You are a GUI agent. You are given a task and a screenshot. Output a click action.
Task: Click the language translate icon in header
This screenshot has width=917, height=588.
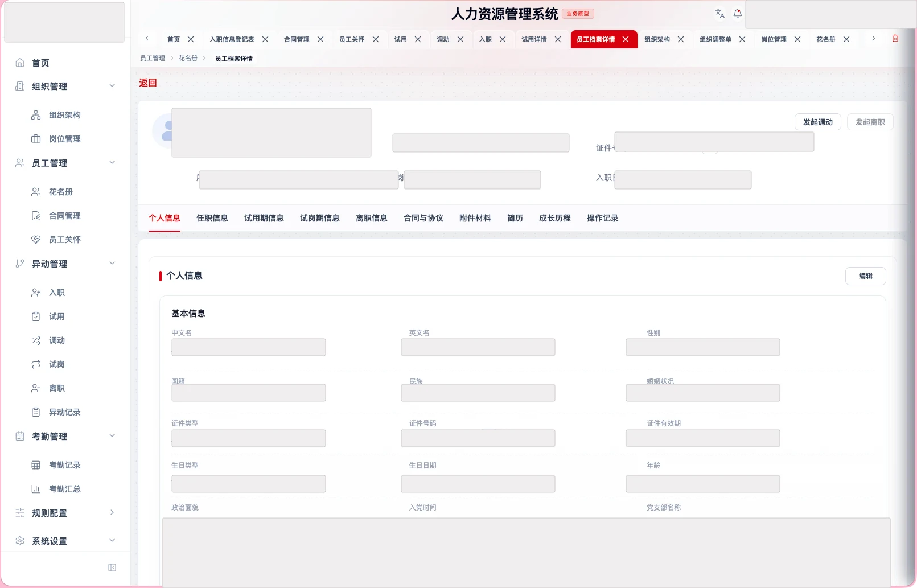(x=720, y=14)
